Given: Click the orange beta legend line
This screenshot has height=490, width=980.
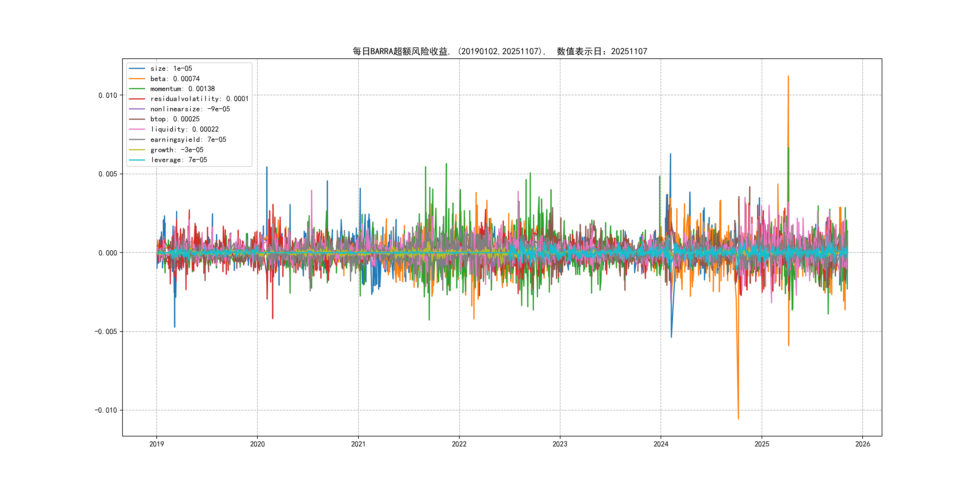Looking at the screenshot, I should pos(137,79).
